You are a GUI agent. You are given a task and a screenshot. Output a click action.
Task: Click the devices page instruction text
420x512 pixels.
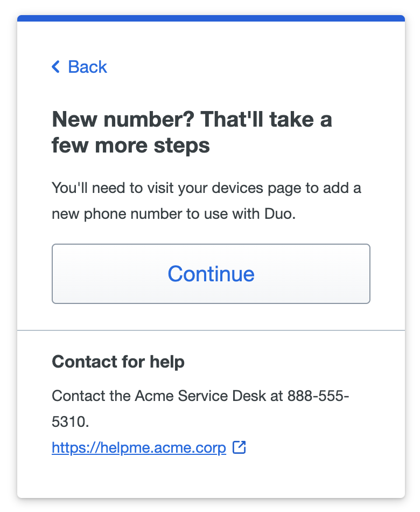point(206,200)
